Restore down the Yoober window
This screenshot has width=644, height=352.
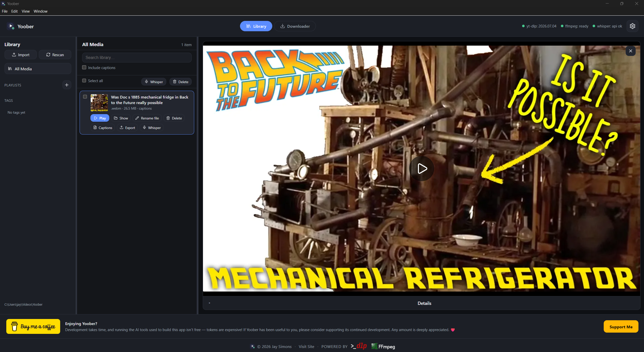(x=622, y=4)
